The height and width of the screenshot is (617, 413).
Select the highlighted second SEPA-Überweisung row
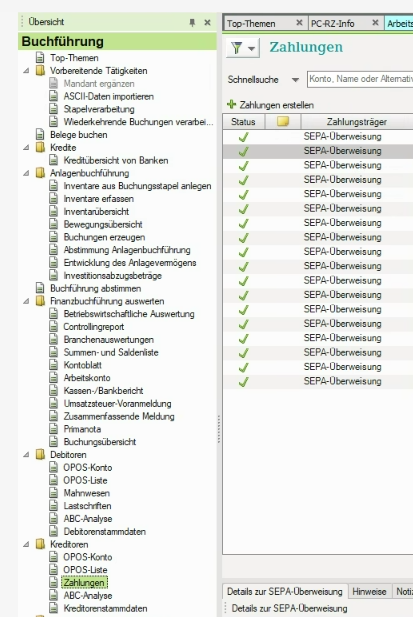coord(318,151)
